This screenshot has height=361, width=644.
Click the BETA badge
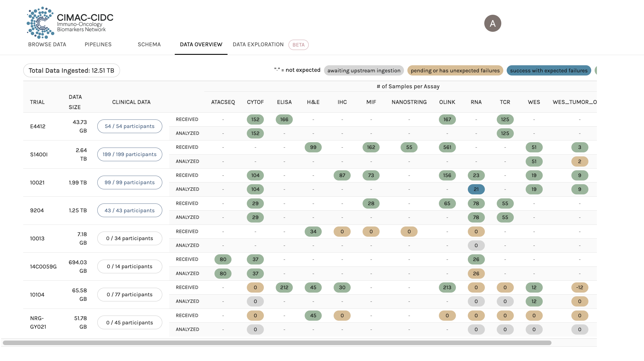click(298, 45)
